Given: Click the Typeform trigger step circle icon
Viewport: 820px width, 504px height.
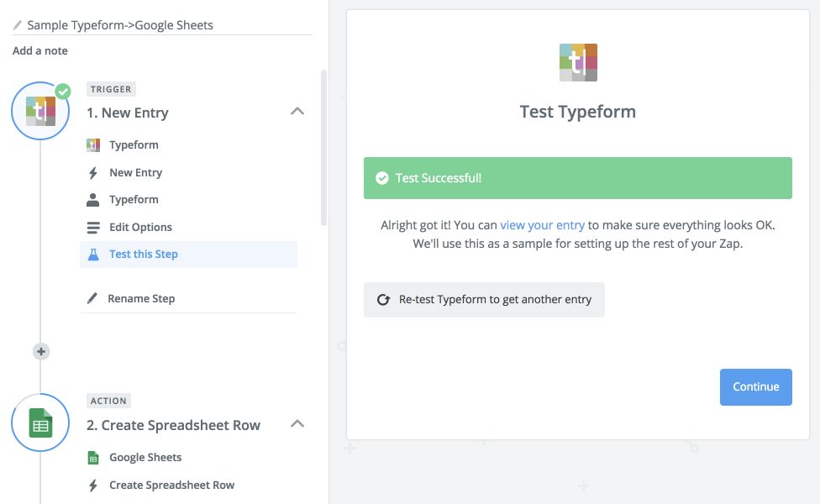Looking at the screenshot, I should pyautogui.click(x=40, y=111).
